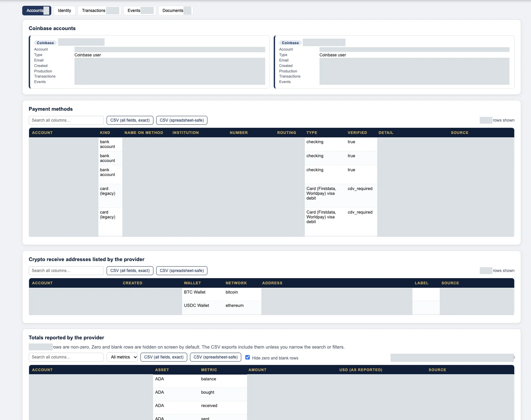531x420 pixels.
Task: Export Totals CSV (spreadsheet-safe)
Action: click(x=216, y=357)
